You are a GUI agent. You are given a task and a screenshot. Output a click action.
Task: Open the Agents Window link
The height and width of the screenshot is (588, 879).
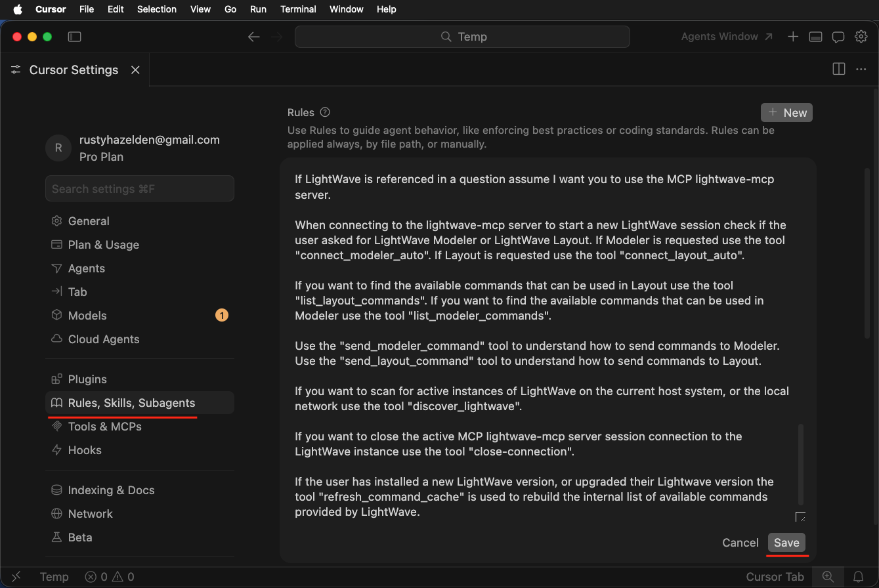point(726,37)
